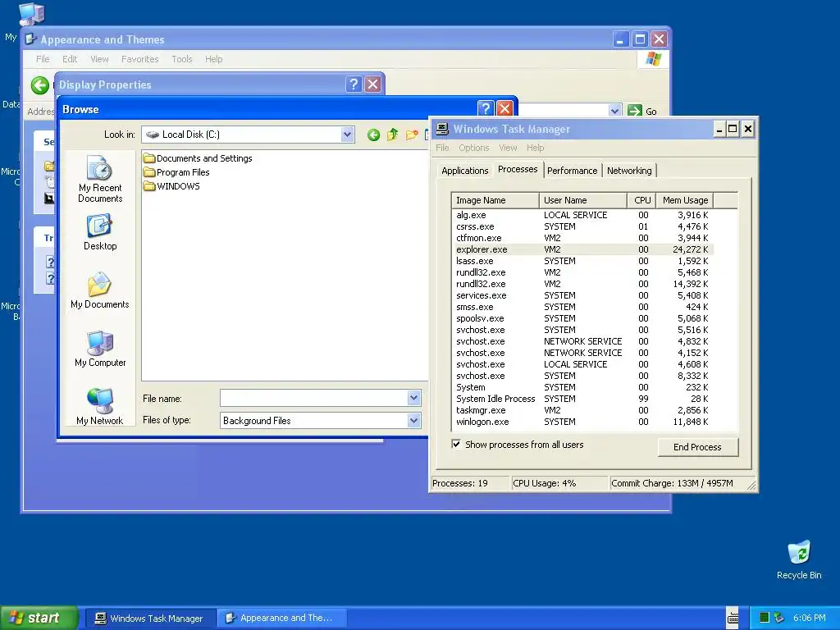This screenshot has width=840, height=630.
Task: Click the green Back arrow in Browse dialog
Action: [x=373, y=135]
